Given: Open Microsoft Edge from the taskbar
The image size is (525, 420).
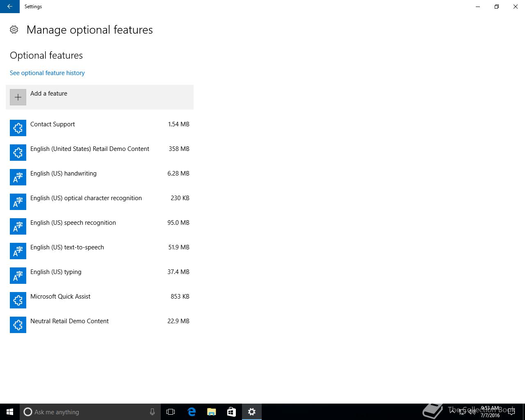Looking at the screenshot, I should click(192, 412).
